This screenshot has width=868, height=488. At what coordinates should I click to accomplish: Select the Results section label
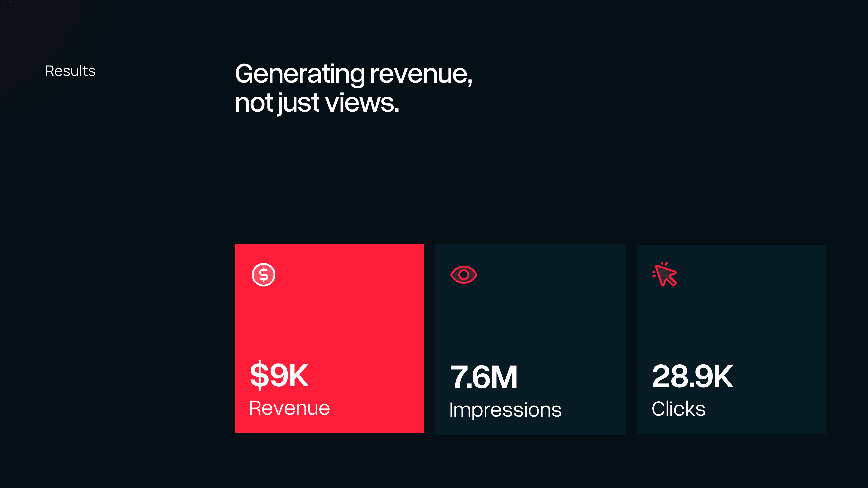pyautogui.click(x=71, y=71)
